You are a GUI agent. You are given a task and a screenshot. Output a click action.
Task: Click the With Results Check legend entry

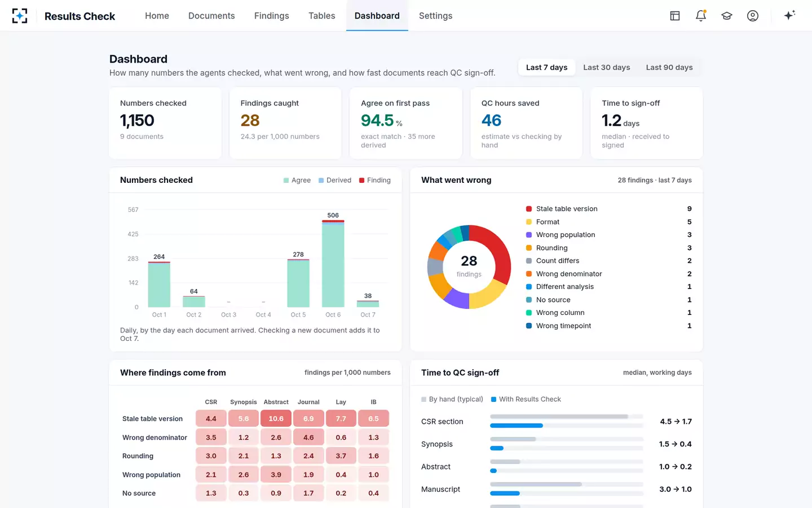[x=526, y=399]
